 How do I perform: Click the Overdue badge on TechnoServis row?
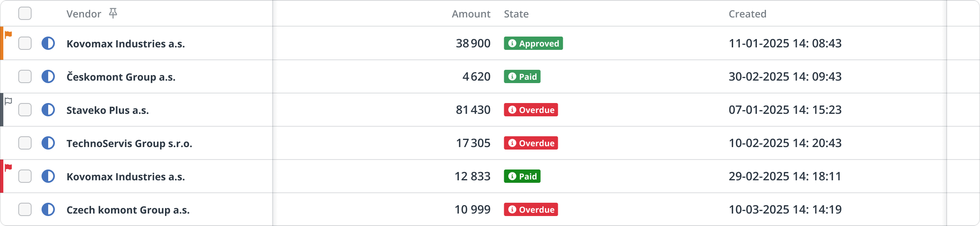coord(531,143)
